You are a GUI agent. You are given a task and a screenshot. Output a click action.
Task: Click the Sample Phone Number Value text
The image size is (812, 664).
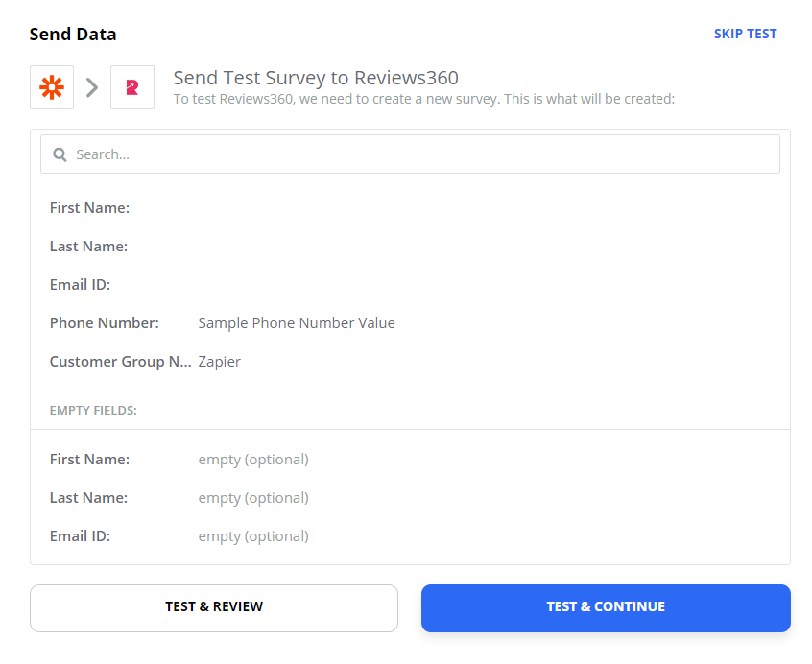297,323
